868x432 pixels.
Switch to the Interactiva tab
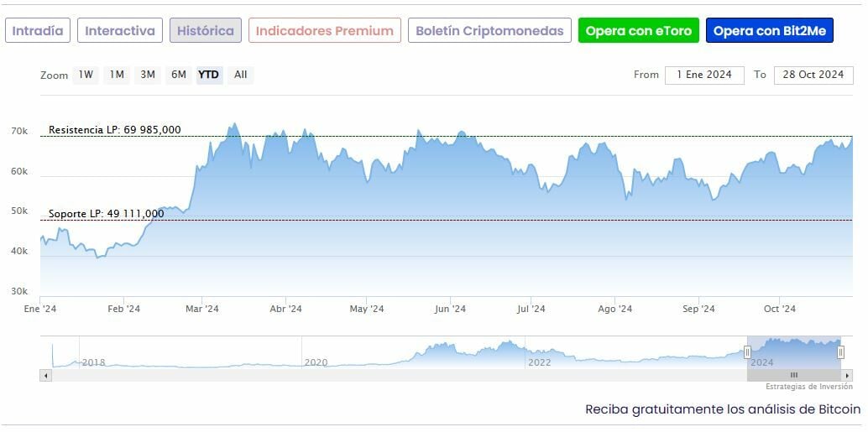pos(120,31)
